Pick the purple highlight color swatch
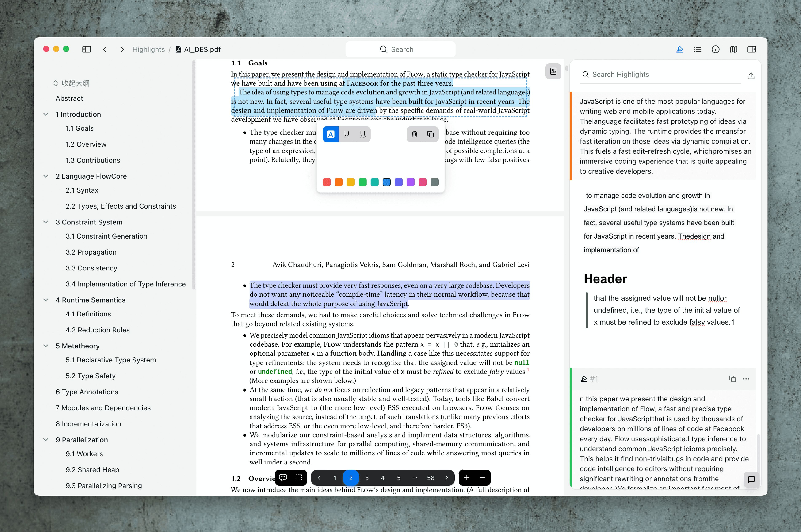 pos(410,182)
